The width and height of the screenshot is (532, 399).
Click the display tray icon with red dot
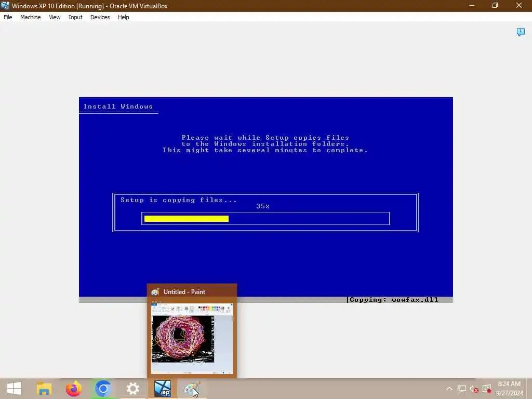click(x=487, y=389)
